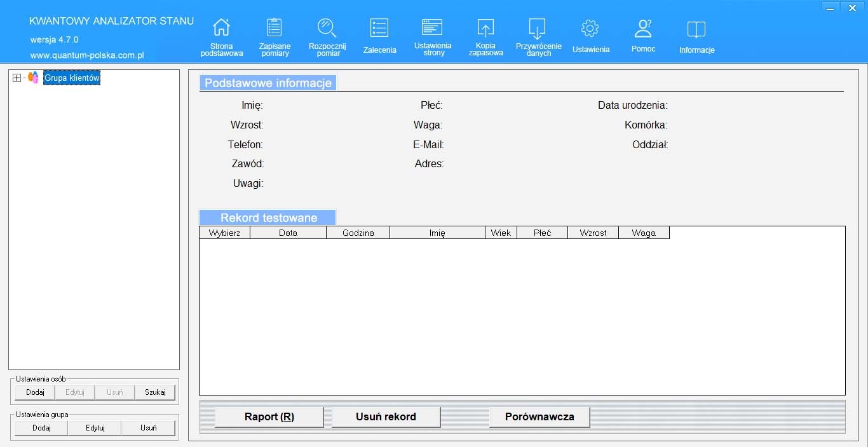Click the Waga column header
Image resolution: width=868 pixels, height=447 pixels.
point(644,233)
